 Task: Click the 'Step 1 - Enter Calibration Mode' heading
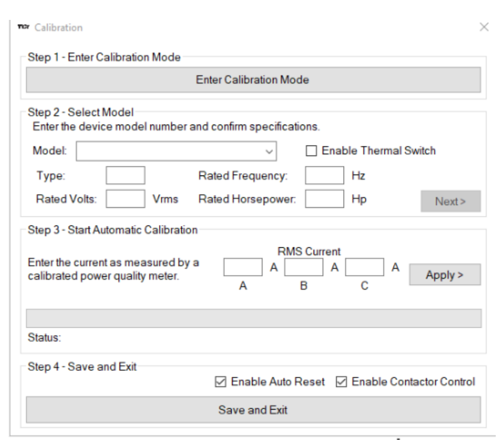tap(104, 57)
